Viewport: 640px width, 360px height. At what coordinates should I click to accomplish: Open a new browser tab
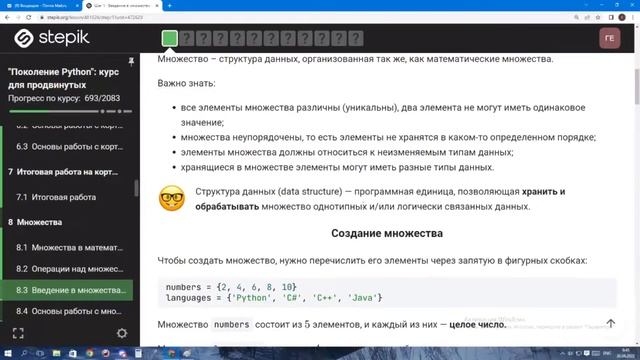[x=170, y=6]
